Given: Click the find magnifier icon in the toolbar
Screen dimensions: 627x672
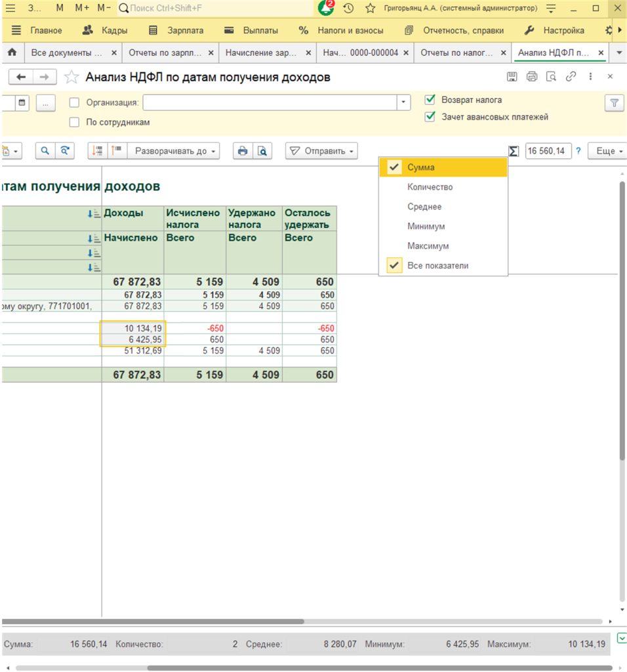Looking at the screenshot, I should (45, 151).
